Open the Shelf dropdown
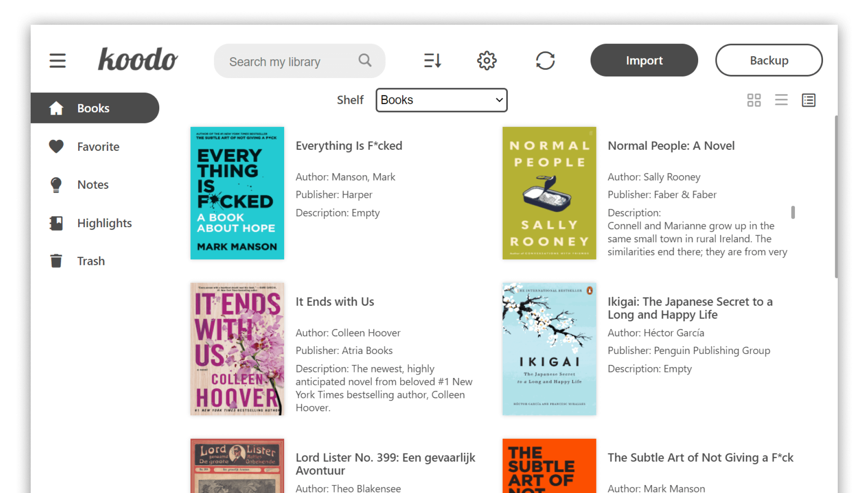This screenshot has width=868, height=493. [x=441, y=100]
